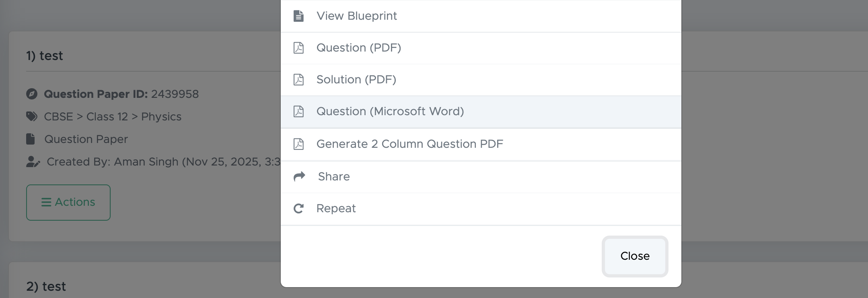868x298 pixels.
Task: Select Generate 2 Column Question PDF
Action: [409, 144]
